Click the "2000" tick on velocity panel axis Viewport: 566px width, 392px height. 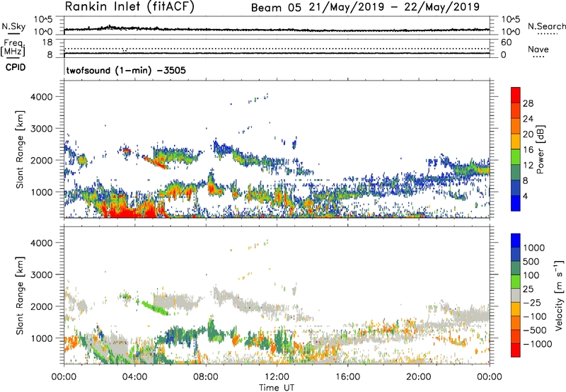coord(41,306)
